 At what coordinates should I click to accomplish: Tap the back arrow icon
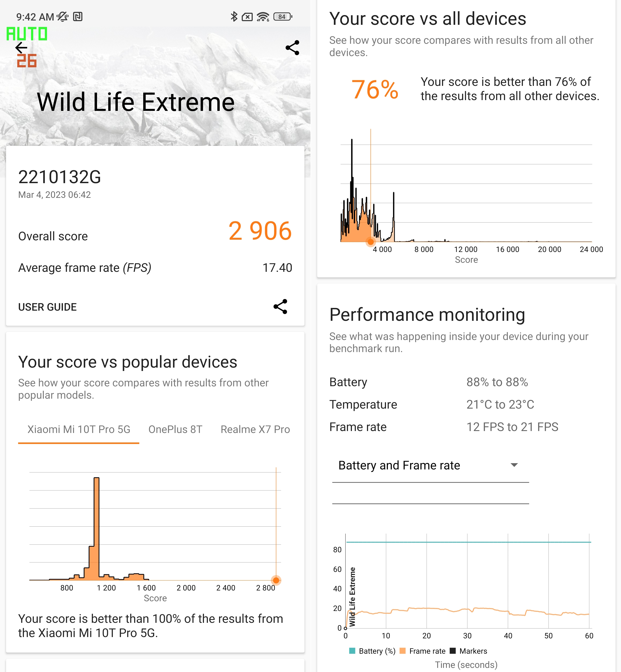click(x=22, y=48)
